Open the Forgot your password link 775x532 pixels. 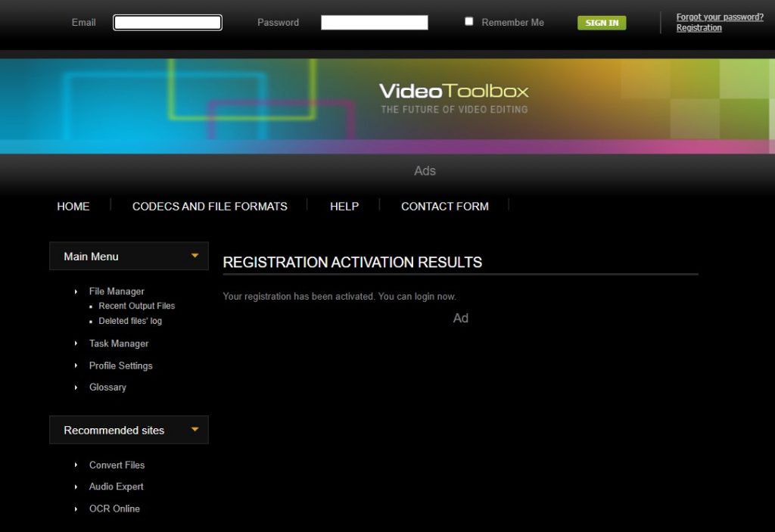(x=720, y=17)
